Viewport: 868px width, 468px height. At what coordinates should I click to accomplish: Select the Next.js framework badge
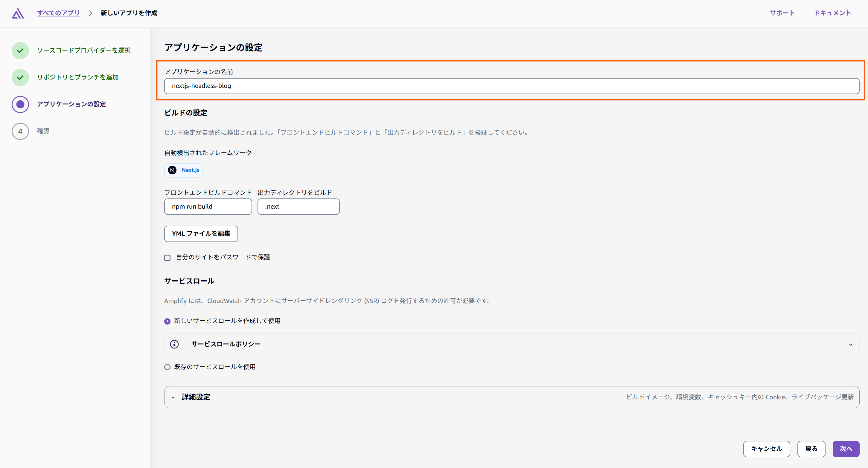(x=183, y=170)
